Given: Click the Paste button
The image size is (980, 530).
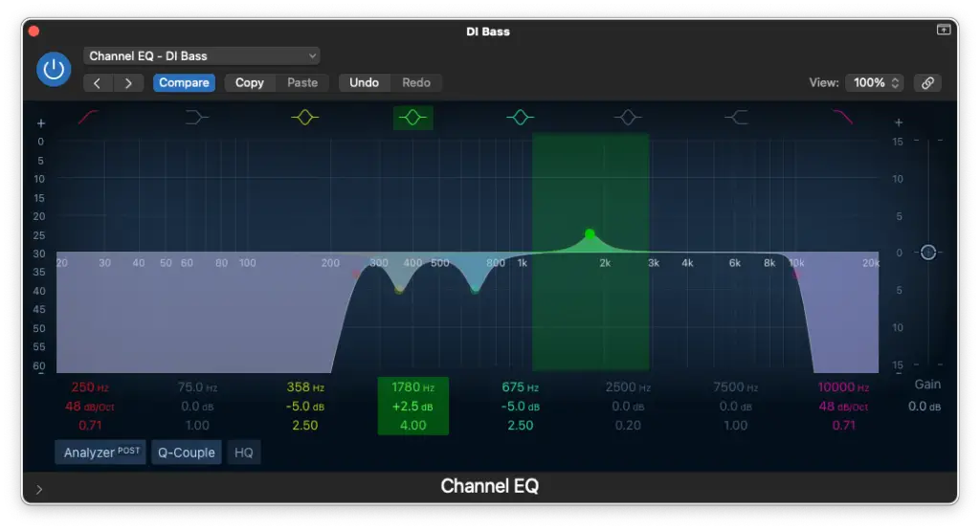Looking at the screenshot, I should [x=302, y=82].
